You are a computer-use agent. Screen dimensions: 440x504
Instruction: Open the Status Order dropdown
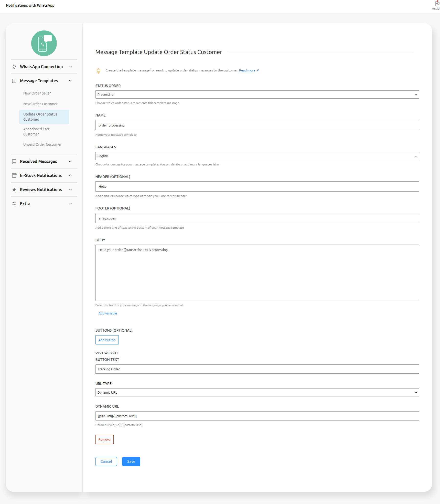point(257,95)
